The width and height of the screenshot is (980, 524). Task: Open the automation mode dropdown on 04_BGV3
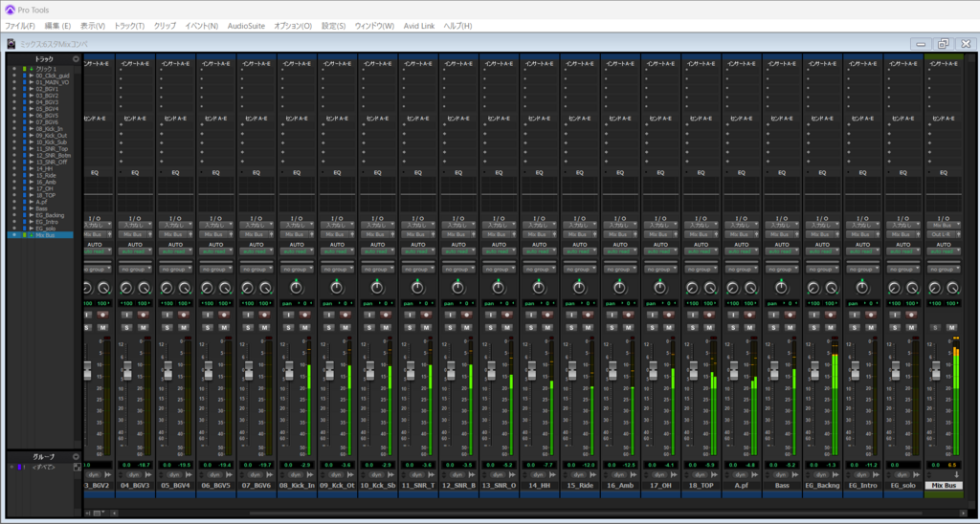point(135,252)
